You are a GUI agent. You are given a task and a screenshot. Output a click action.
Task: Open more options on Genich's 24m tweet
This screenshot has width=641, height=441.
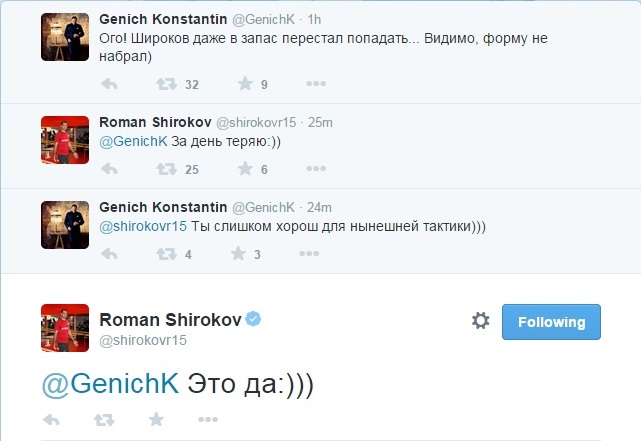point(315,254)
